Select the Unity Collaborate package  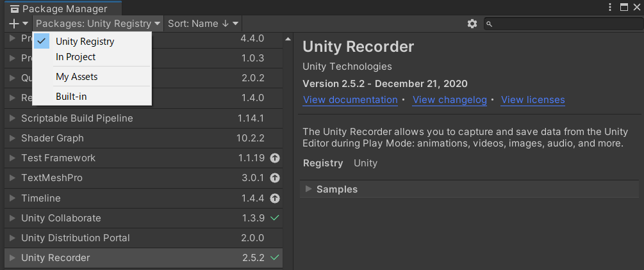click(144, 218)
